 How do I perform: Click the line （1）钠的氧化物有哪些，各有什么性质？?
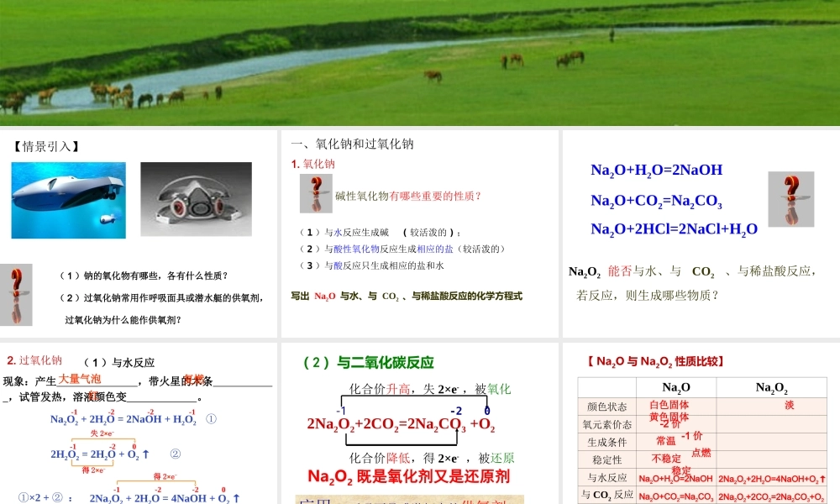pos(144,276)
